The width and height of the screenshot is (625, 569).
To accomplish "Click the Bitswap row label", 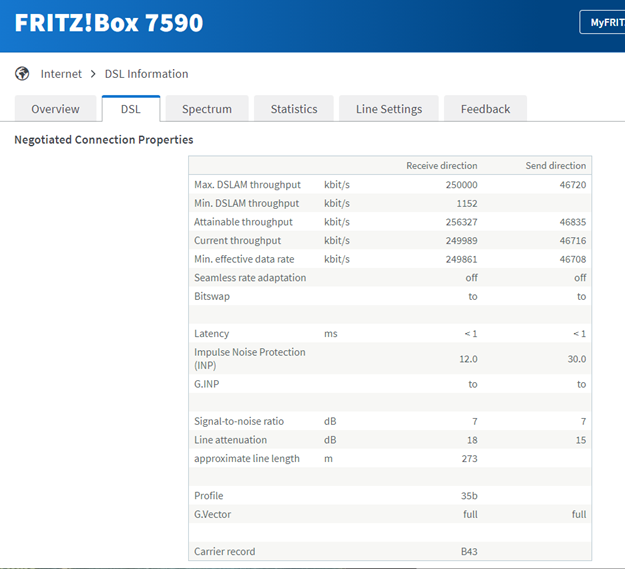I will point(212,296).
